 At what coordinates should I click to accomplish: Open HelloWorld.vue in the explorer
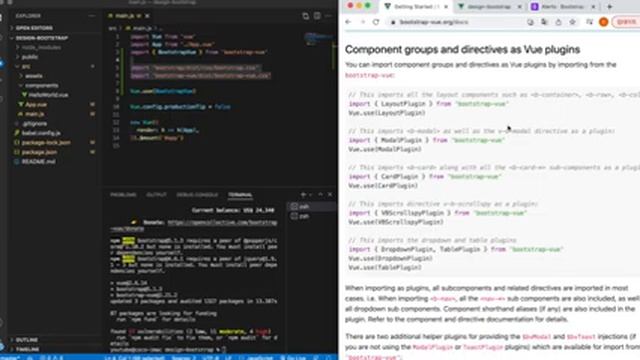[48, 95]
